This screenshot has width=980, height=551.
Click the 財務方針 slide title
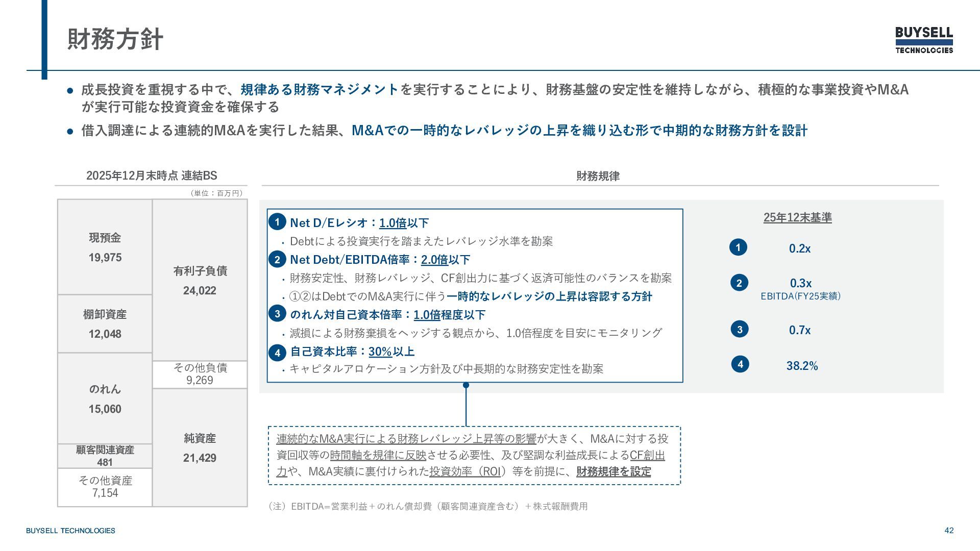click(115, 39)
